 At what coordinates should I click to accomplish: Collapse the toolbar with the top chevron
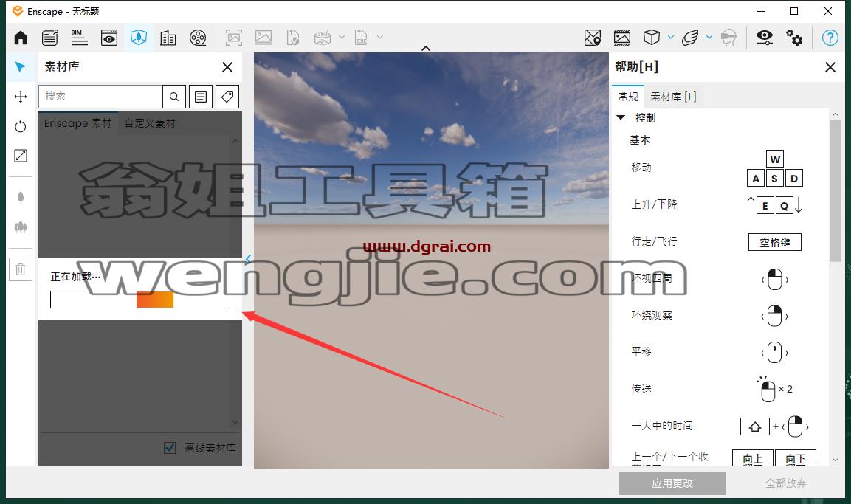point(426,48)
